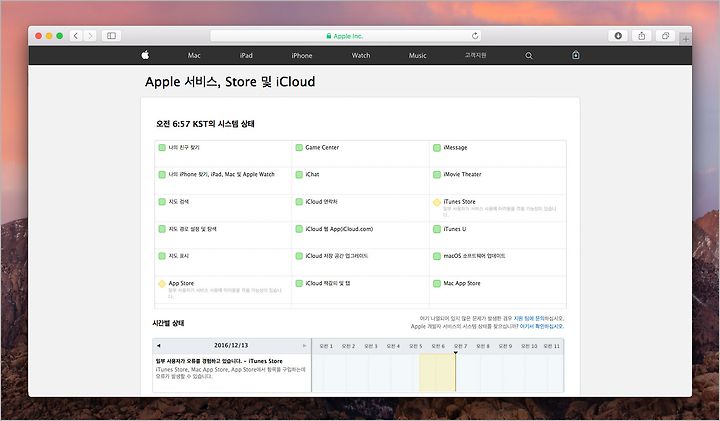This screenshot has width=720, height=421.
Task: Open the Watch menu in Apple nav
Action: click(361, 56)
